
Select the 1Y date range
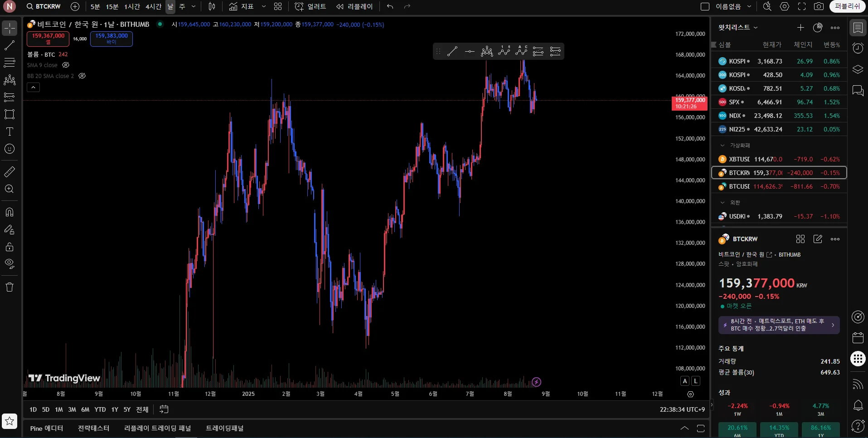point(115,409)
